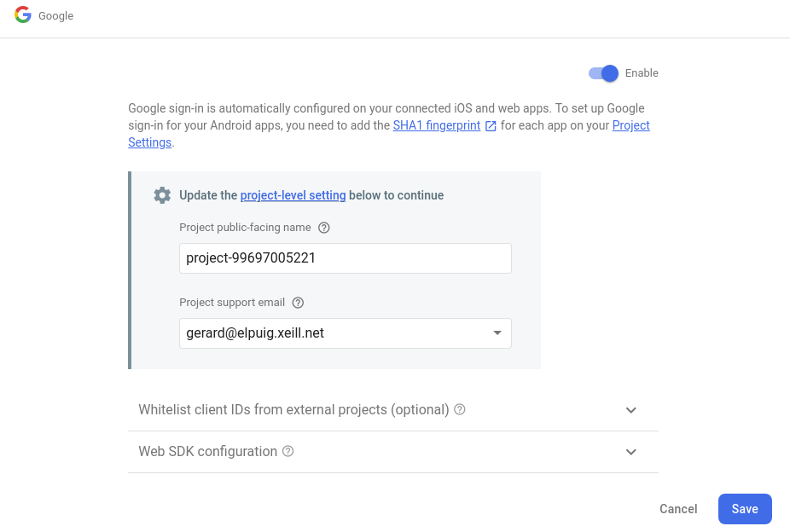Click the Project public-facing name field
The width and height of the screenshot is (790, 532).
click(345, 258)
